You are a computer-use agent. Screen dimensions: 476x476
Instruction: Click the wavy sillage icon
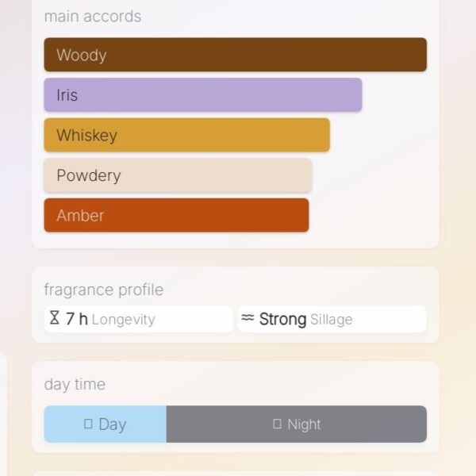(x=248, y=318)
